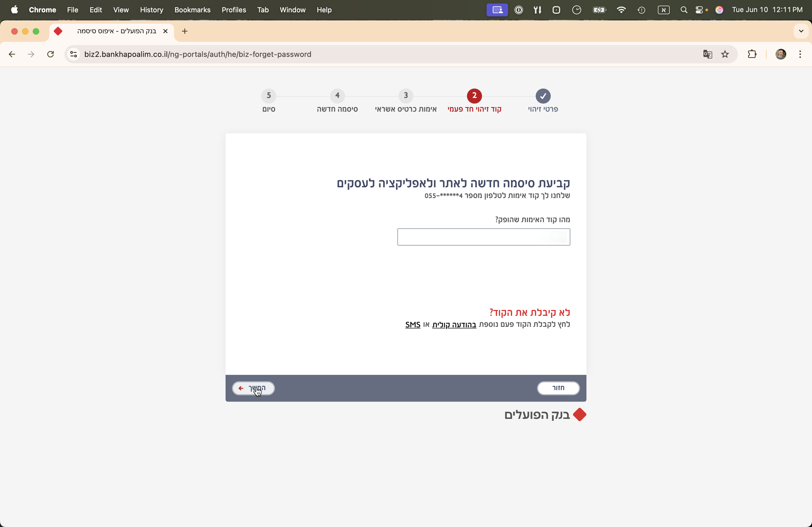Click the rounded square menu bar icon
Image resolution: width=812 pixels, height=527 pixels.
tap(556, 10)
